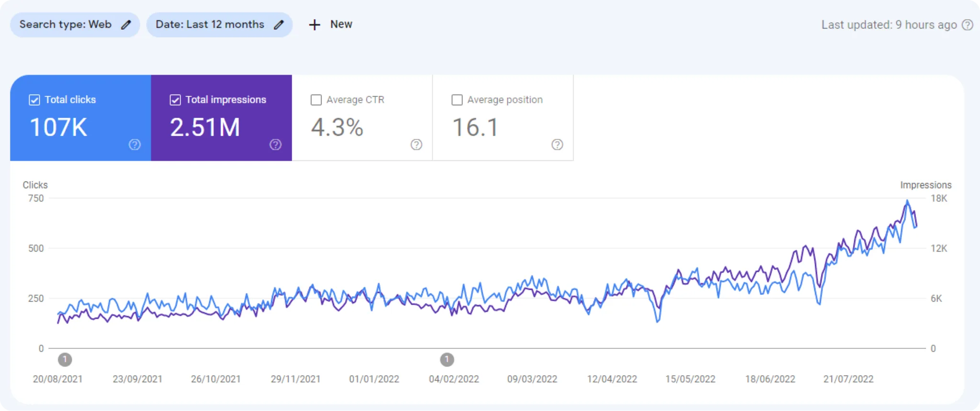Open the Date: Last 12 months filter
The width and height of the screenshot is (980, 411).
[210, 25]
